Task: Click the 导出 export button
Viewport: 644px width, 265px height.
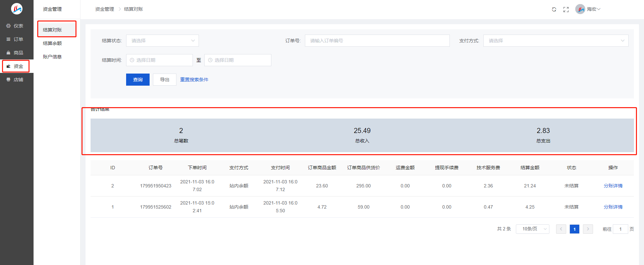Action: pyautogui.click(x=165, y=80)
